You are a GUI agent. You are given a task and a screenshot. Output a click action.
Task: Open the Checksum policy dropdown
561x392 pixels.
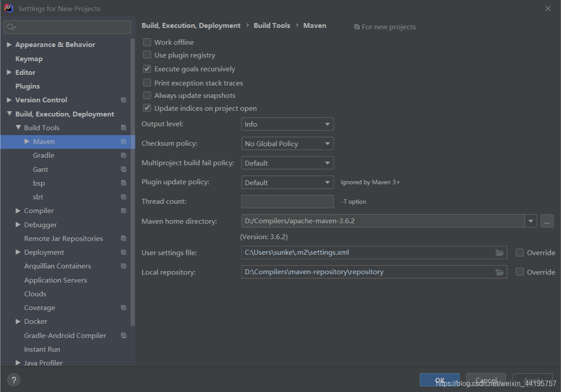pos(287,144)
